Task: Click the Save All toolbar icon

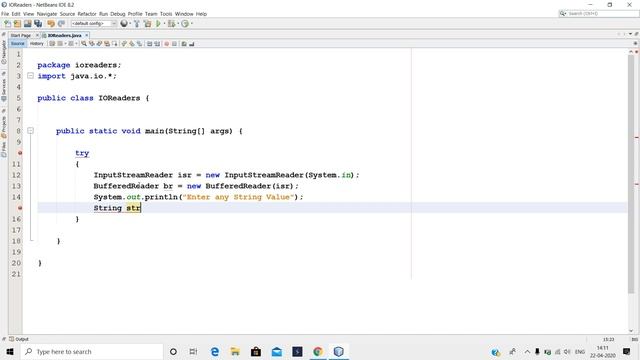Action: coord(38,24)
